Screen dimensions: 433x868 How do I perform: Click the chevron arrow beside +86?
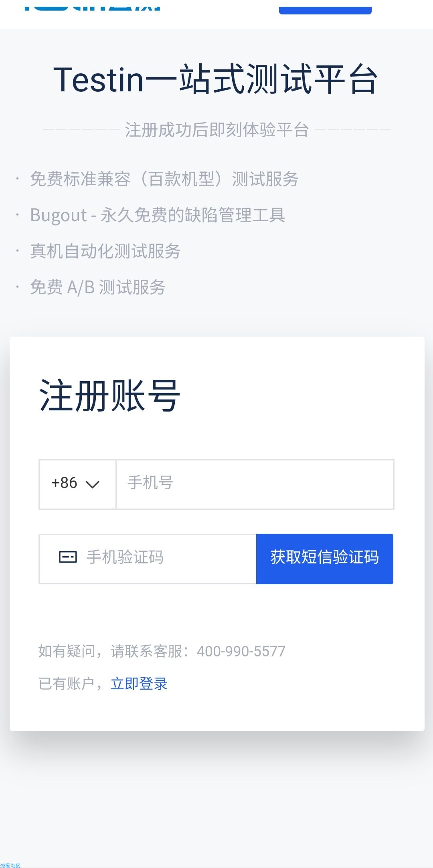93,484
